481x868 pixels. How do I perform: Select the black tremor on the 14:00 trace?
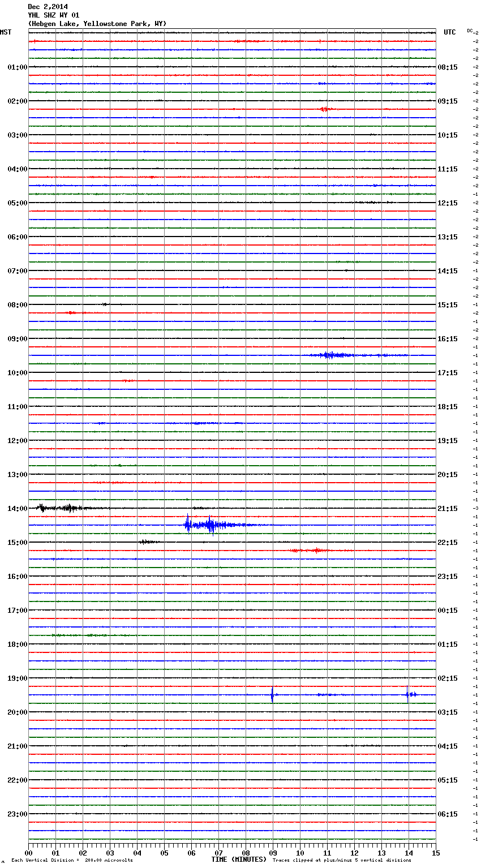(x=57, y=508)
